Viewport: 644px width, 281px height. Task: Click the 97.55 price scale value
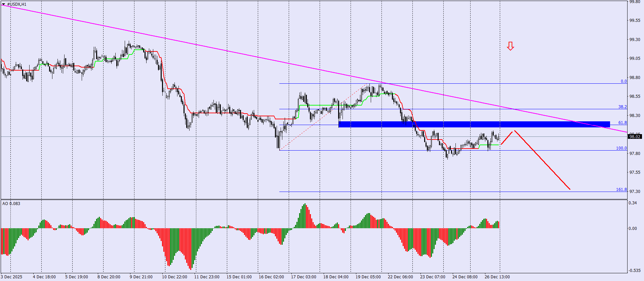point(635,172)
